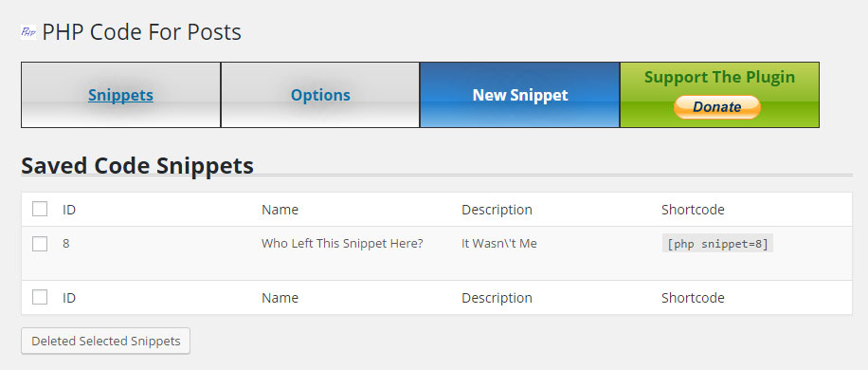The width and height of the screenshot is (868, 370).
Task: Tick the select-all checkbox in the table footer
Action: (x=40, y=298)
